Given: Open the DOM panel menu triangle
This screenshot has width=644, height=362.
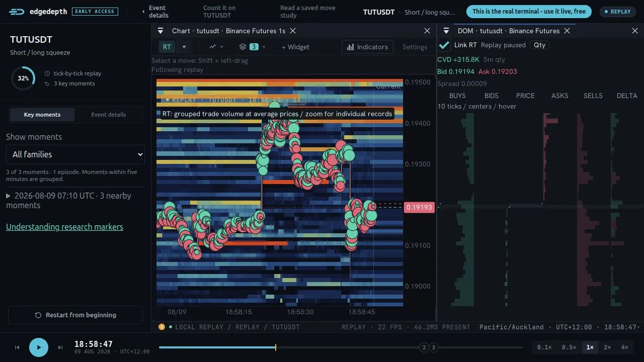Looking at the screenshot, I should (x=446, y=31).
